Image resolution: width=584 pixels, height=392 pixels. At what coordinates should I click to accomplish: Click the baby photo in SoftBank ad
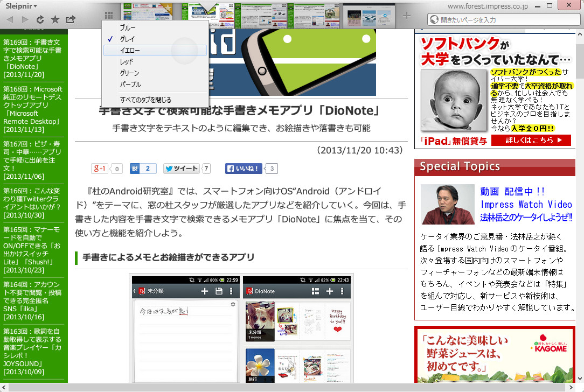pyautogui.click(x=454, y=100)
